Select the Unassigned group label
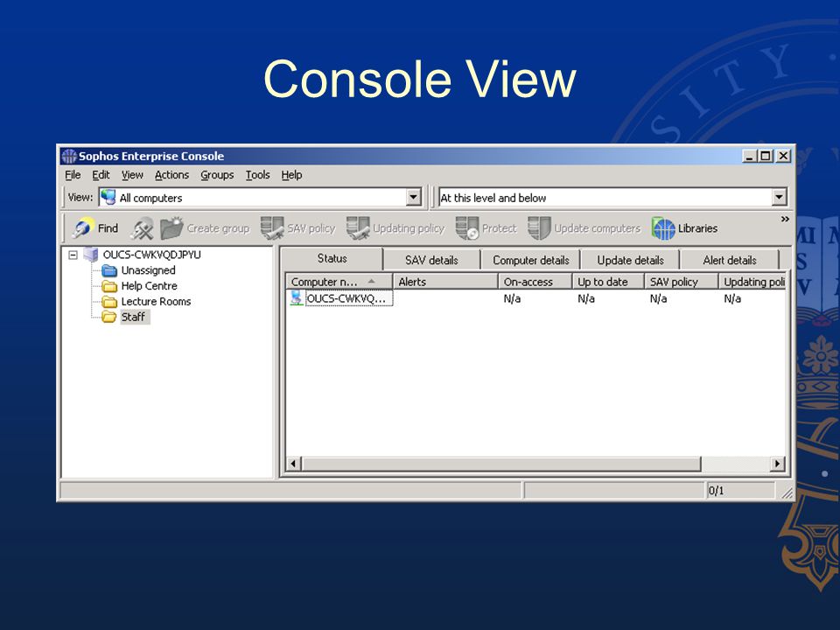The height and width of the screenshot is (630, 840). coord(149,270)
